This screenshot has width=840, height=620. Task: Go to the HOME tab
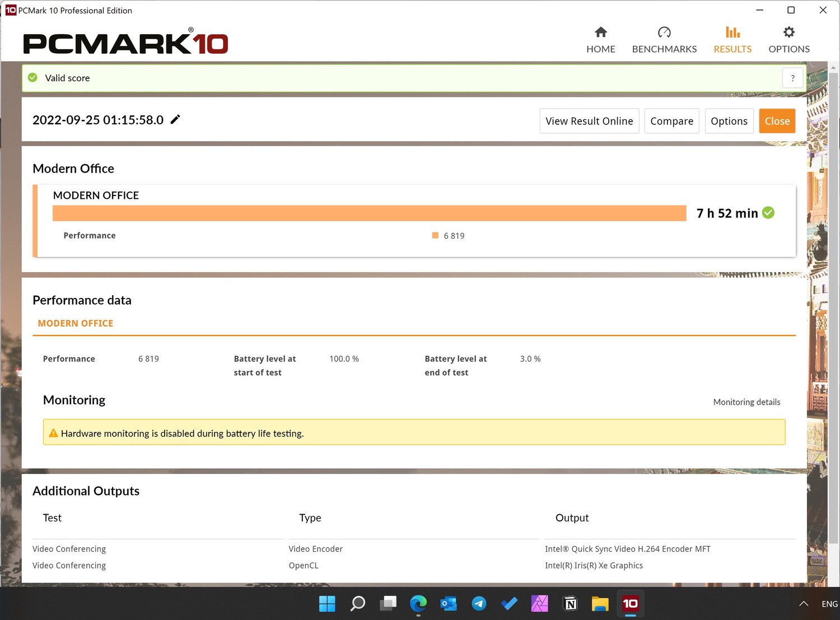(x=600, y=40)
